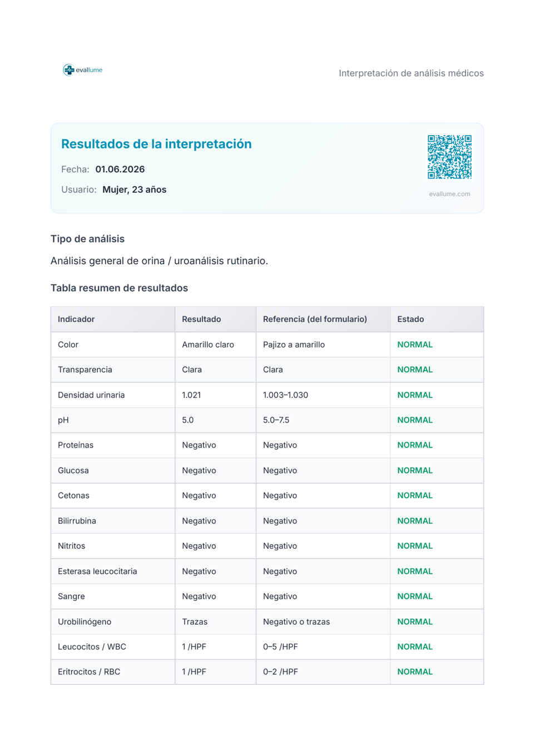Click the Urobilinógeno result Trazas
This screenshot has width=535, height=756.
tap(195, 622)
